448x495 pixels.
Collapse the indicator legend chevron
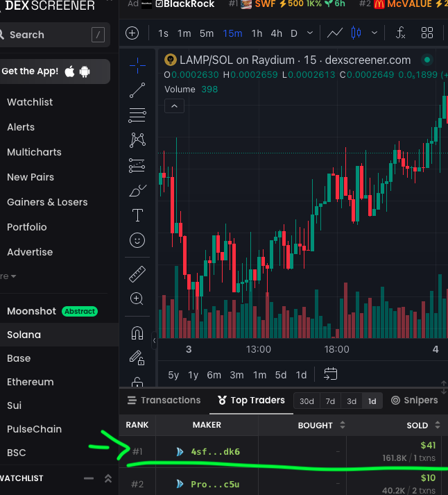tap(174, 106)
